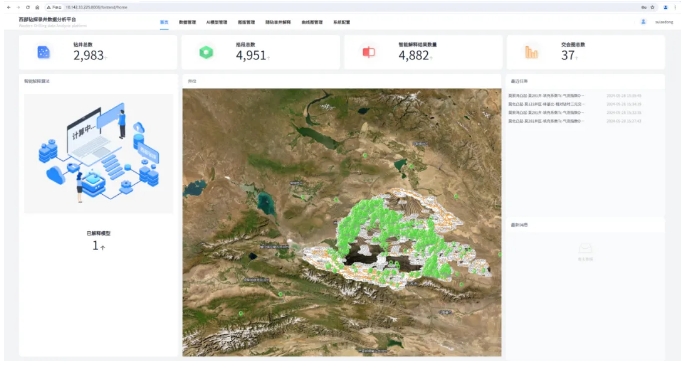Click the blue drilling wells total icon

point(44,52)
